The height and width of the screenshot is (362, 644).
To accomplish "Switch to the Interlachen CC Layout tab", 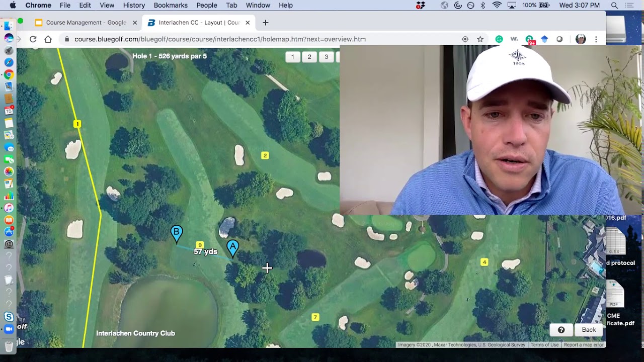I will coord(199,23).
